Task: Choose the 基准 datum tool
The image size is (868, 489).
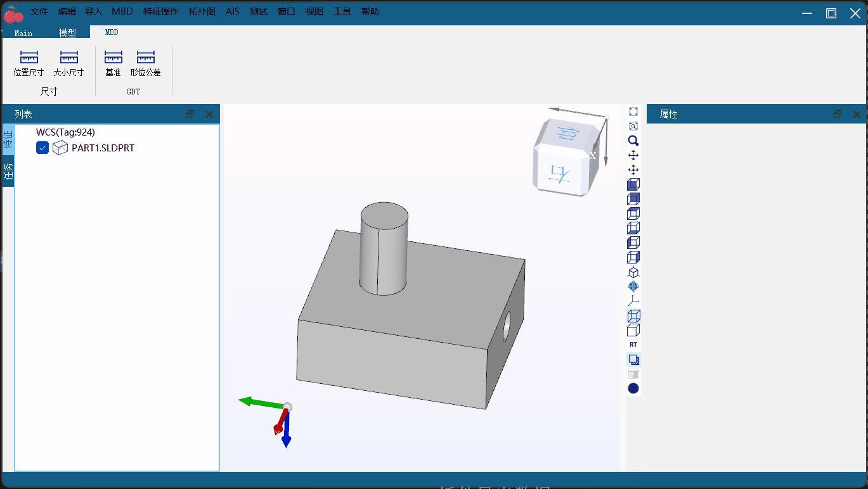Action: (x=113, y=63)
